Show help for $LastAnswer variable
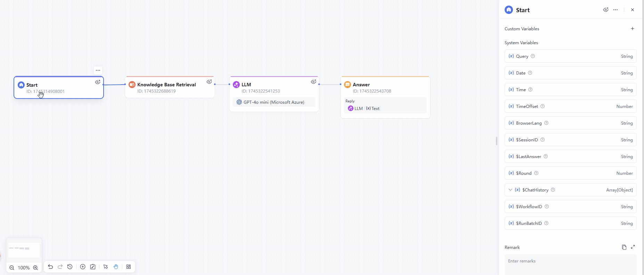Viewport: 644px width, 275px height. tap(546, 156)
